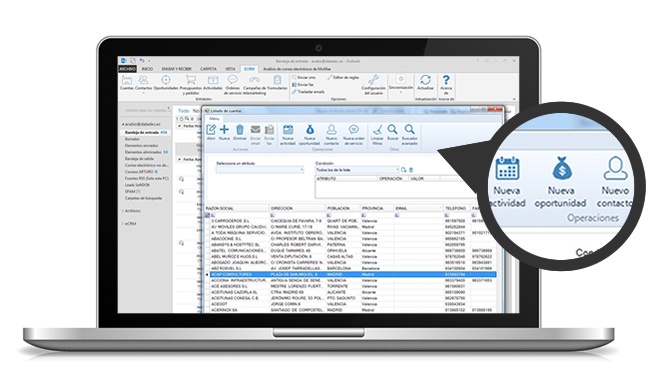Screen dimensions: 650x388
Task: Click the add-condition icon beside Condición dropdown
Action: click(404, 170)
